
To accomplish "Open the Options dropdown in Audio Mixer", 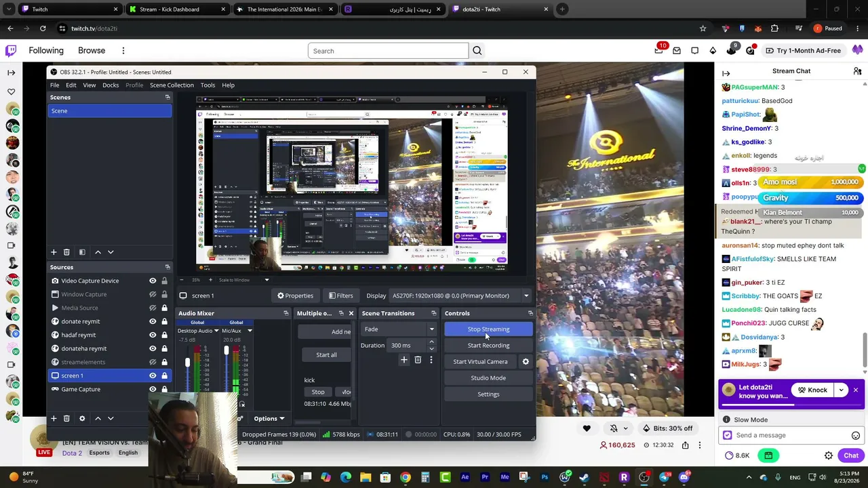I will point(269,419).
